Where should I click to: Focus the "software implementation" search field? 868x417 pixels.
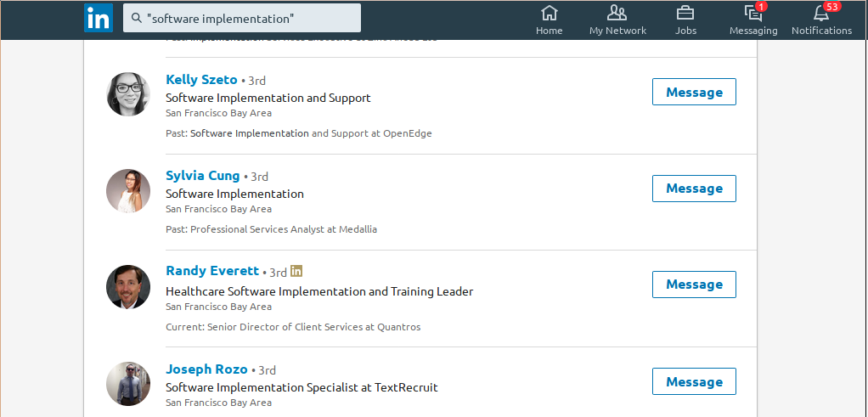[x=242, y=19]
